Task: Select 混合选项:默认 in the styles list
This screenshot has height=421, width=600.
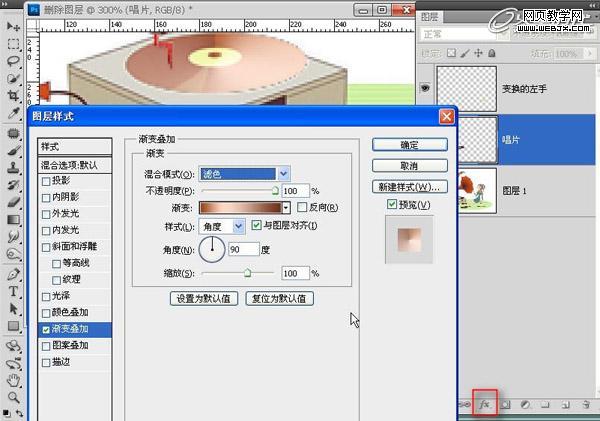Action: (75, 165)
